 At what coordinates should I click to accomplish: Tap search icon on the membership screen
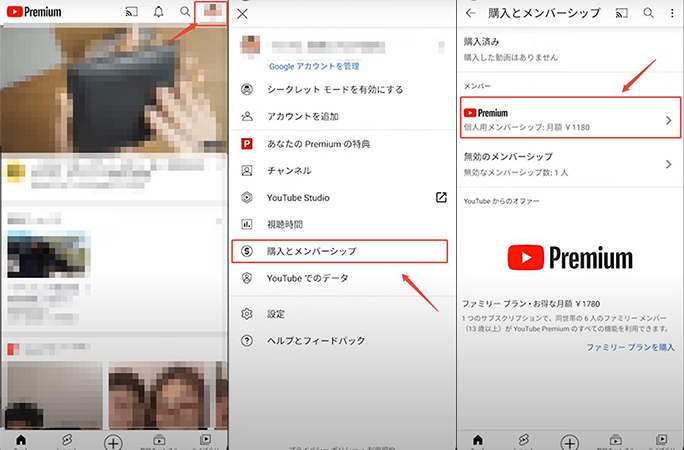649,13
